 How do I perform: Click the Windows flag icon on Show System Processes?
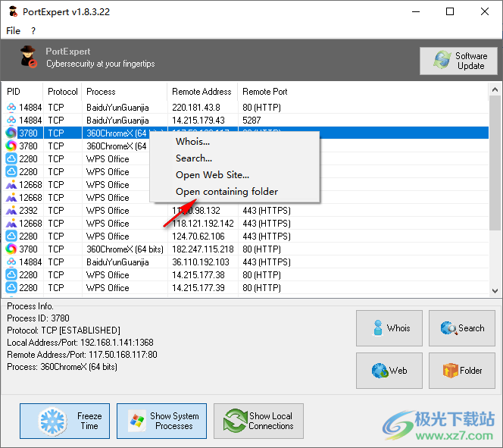tap(137, 421)
